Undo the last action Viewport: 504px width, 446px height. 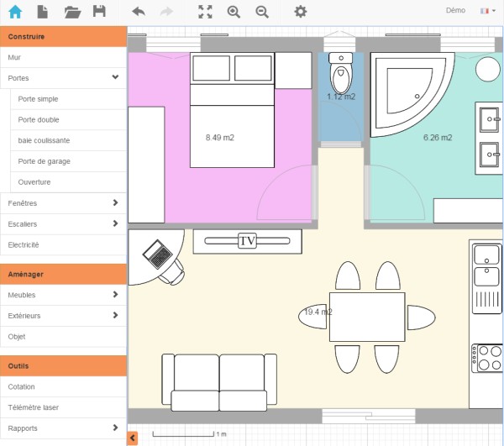139,12
